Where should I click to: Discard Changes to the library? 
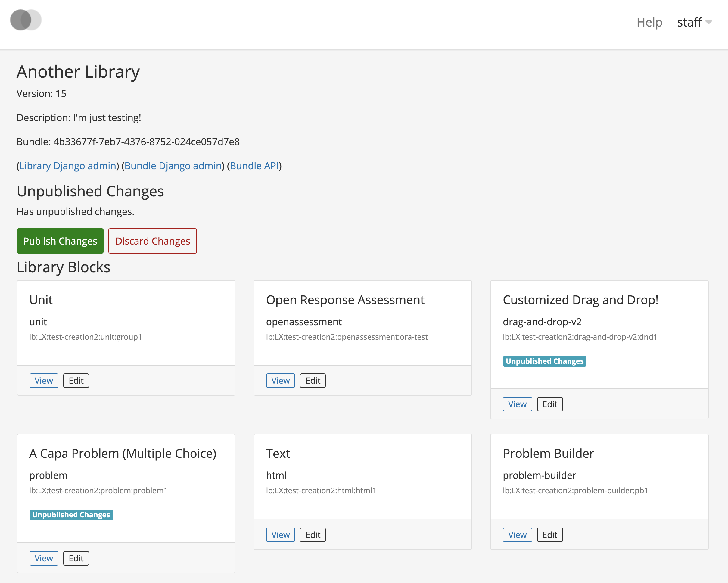tap(152, 240)
